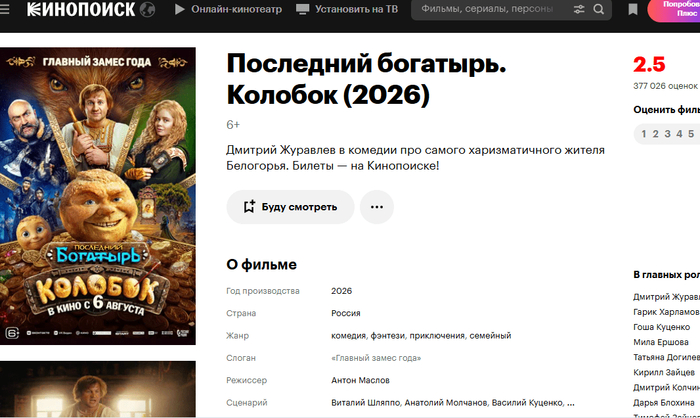Open screenwriter Виталий Шляппо
This screenshot has height=418, width=700.
366,402
